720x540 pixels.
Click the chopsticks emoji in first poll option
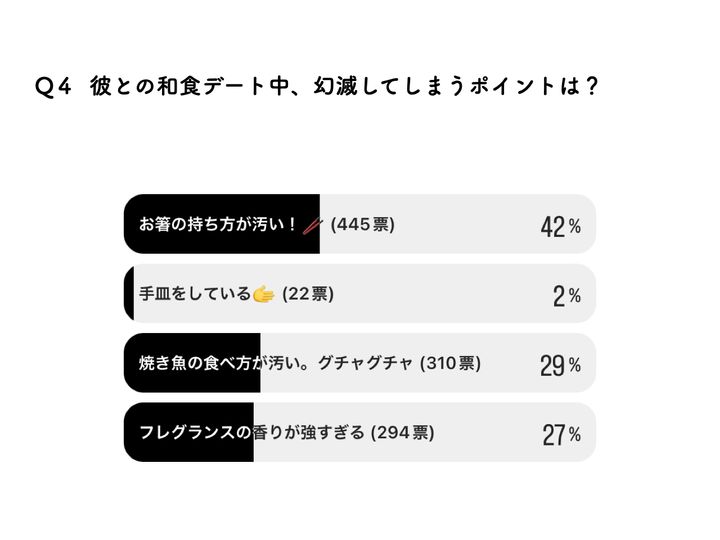pyautogui.click(x=312, y=225)
